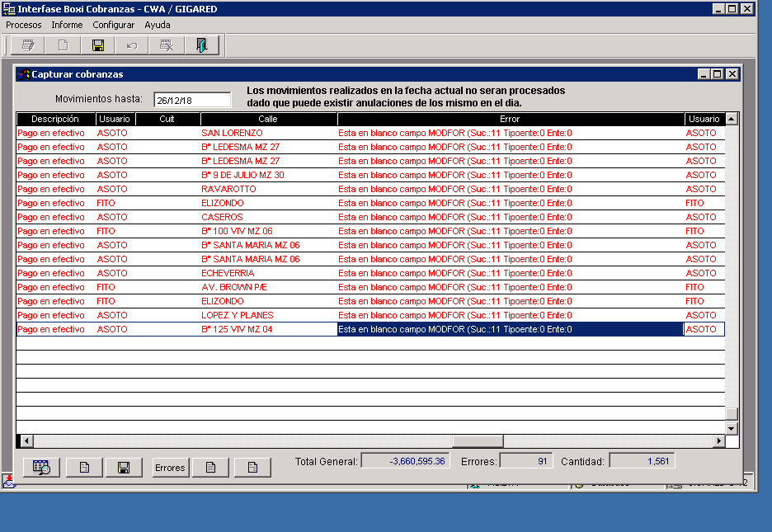The image size is (772, 532).
Task: Click the exit door icon in the toolbar
Action: (x=201, y=45)
